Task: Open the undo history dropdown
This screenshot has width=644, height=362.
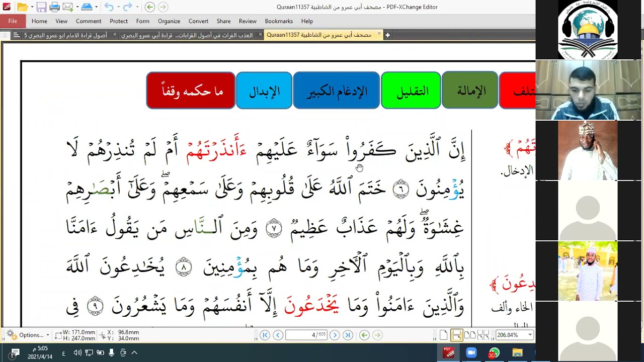Action: (117, 7)
